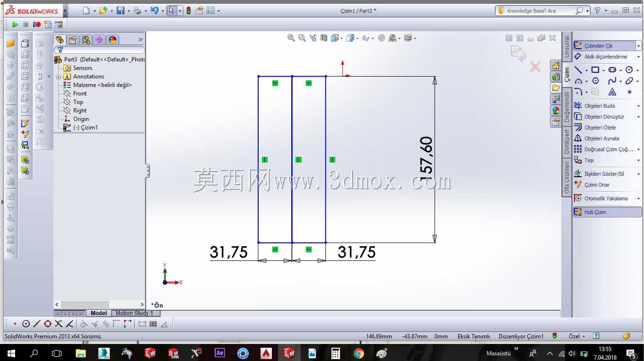The height and width of the screenshot is (361, 644).
Task: Select the Corner Rectangle tool
Action: pyautogui.click(x=595, y=70)
